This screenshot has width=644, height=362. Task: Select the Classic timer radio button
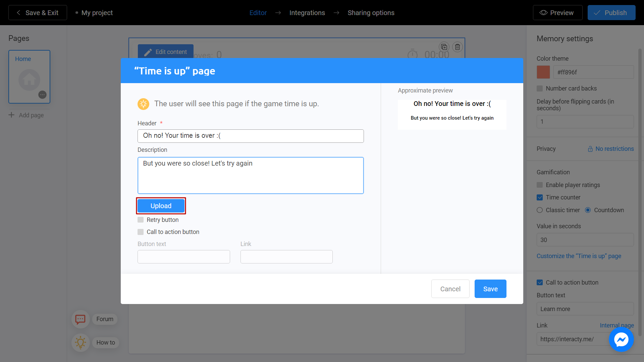(540, 210)
